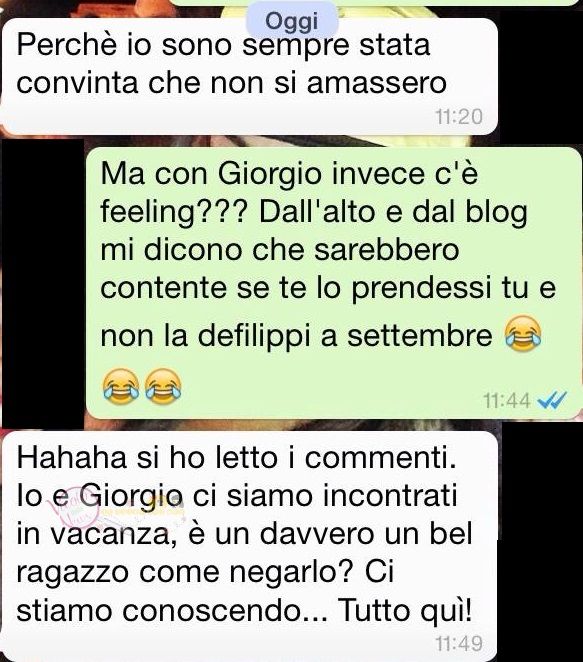The height and width of the screenshot is (662, 583).
Task: Click the word "amassero" in the first message
Action: (377, 83)
